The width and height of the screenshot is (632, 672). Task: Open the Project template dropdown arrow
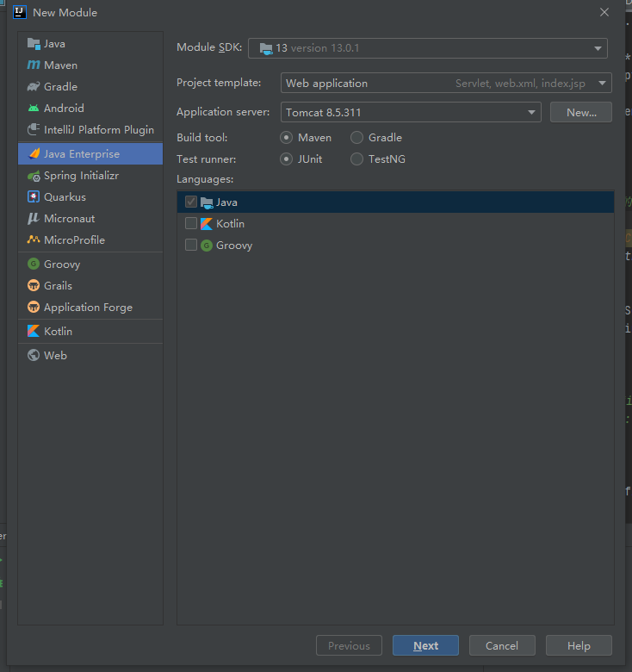[603, 84]
